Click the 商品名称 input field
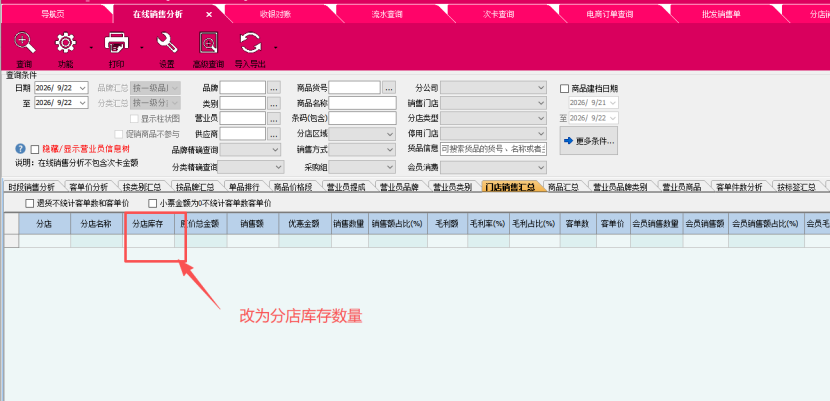830x401 pixels. pos(363,103)
